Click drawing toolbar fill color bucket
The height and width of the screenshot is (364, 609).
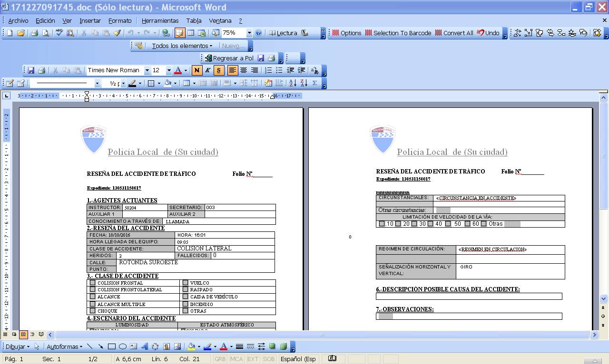[x=191, y=346]
